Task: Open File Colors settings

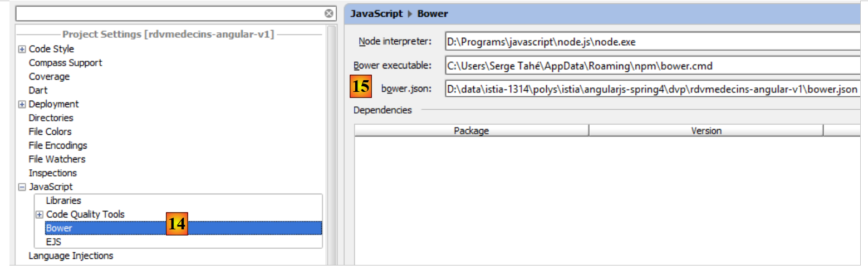Action: (50, 132)
